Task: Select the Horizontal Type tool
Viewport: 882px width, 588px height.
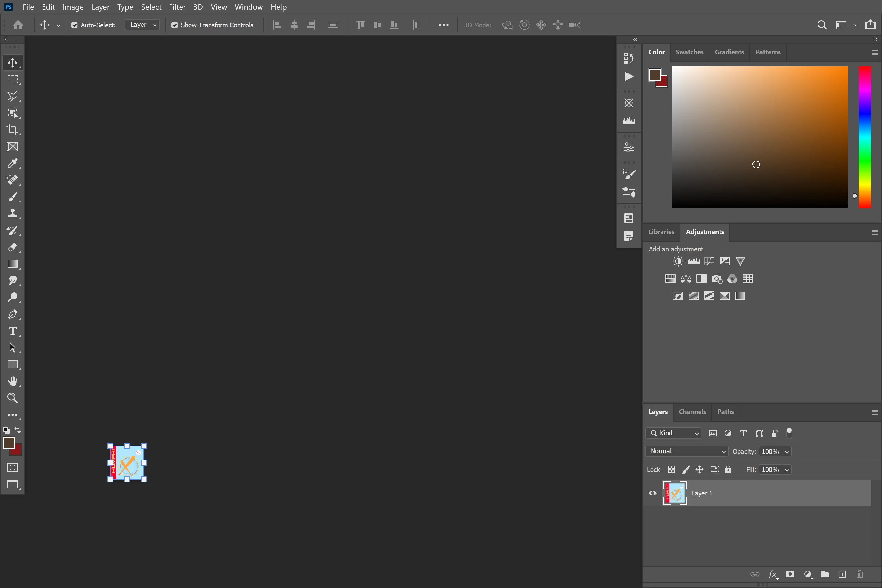Action: pyautogui.click(x=12, y=331)
